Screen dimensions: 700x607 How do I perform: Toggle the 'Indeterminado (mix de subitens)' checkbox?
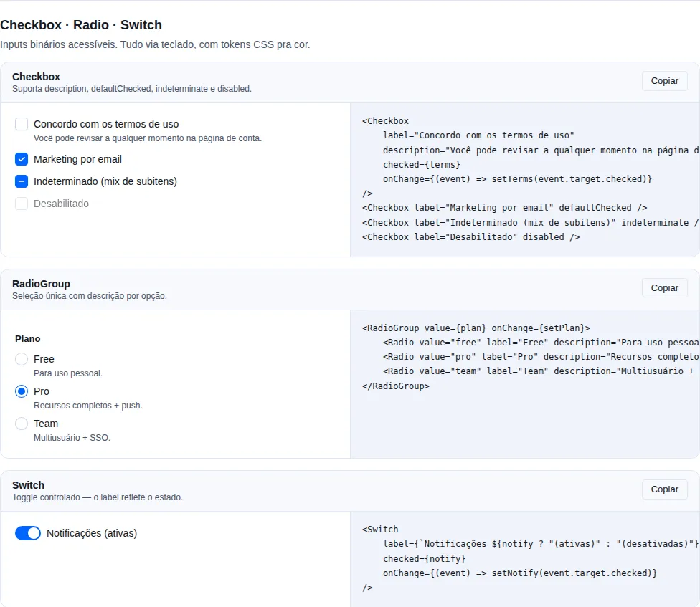[22, 181]
